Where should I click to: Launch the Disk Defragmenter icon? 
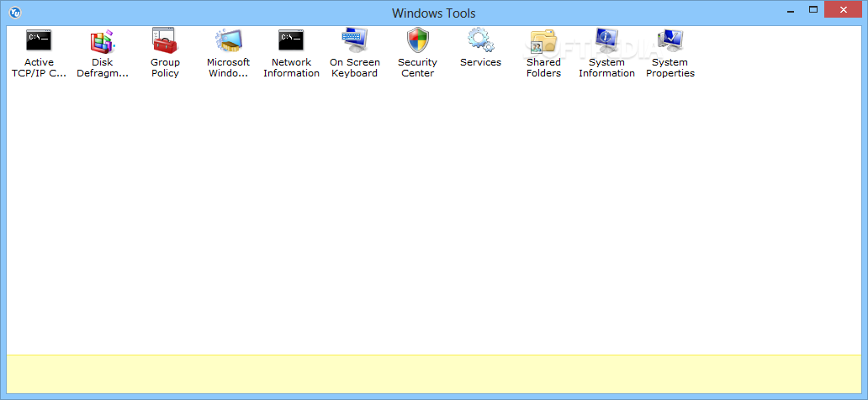click(x=102, y=40)
